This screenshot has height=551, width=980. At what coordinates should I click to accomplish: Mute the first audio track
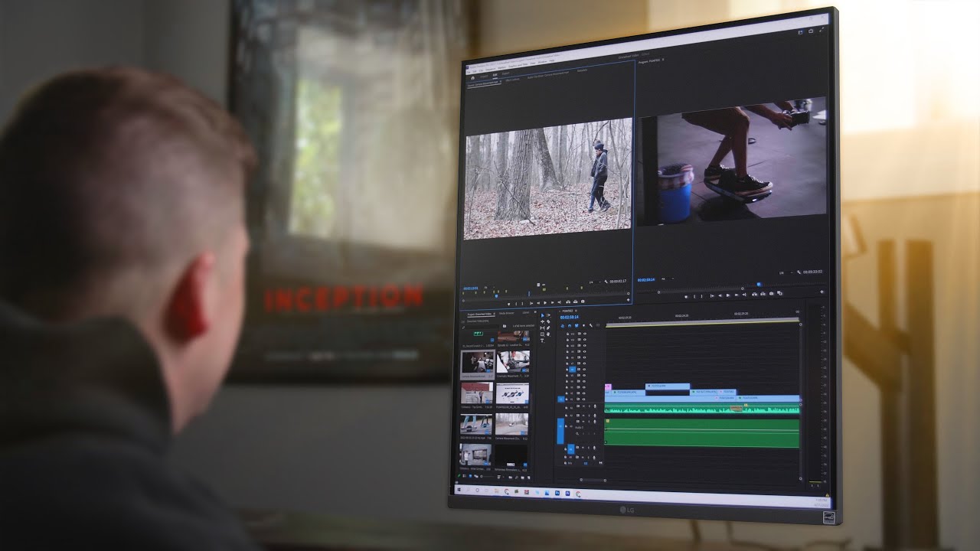(x=584, y=406)
